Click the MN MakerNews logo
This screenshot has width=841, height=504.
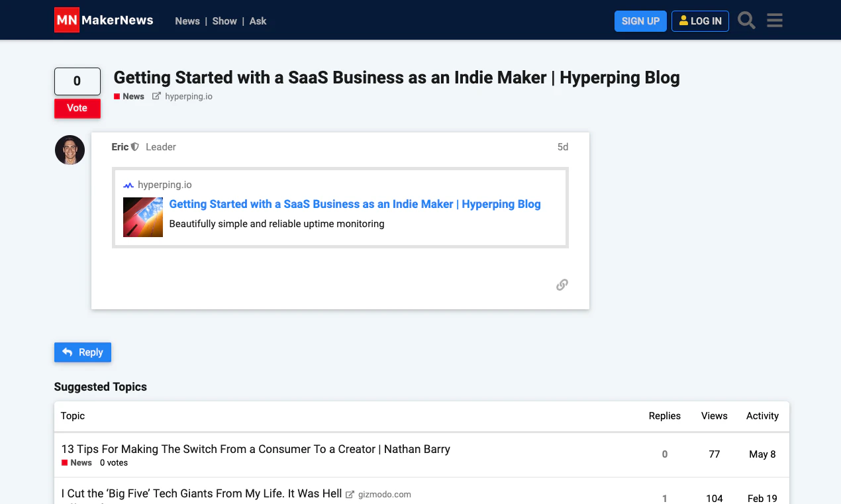pos(104,21)
